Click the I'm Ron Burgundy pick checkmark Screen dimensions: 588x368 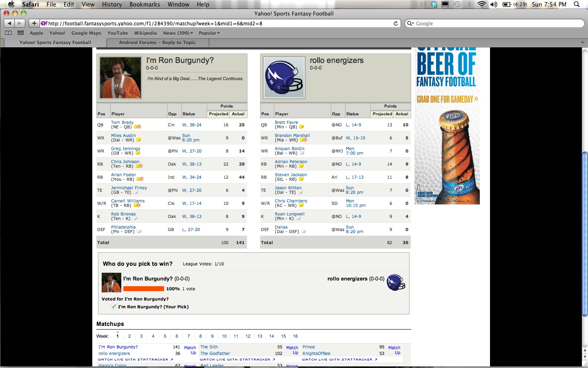[113, 307]
